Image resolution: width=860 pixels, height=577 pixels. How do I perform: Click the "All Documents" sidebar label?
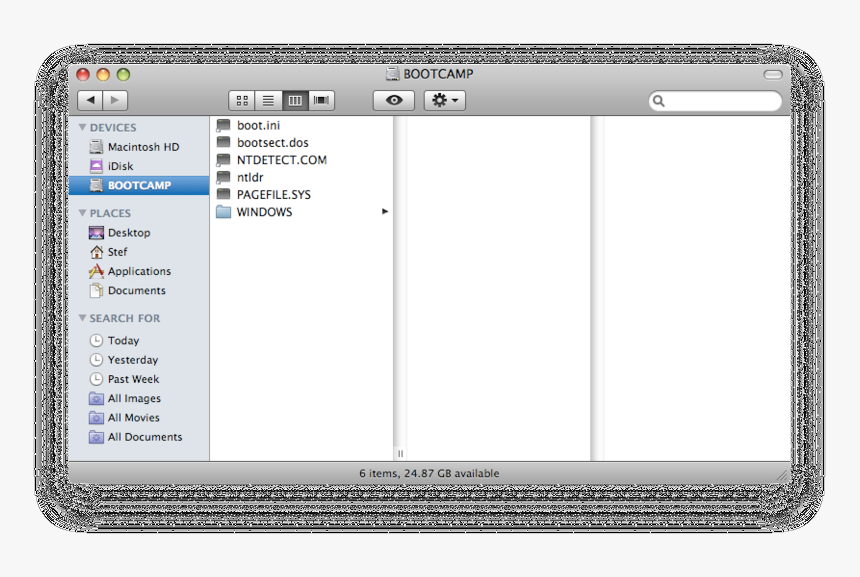tap(145, 437)
